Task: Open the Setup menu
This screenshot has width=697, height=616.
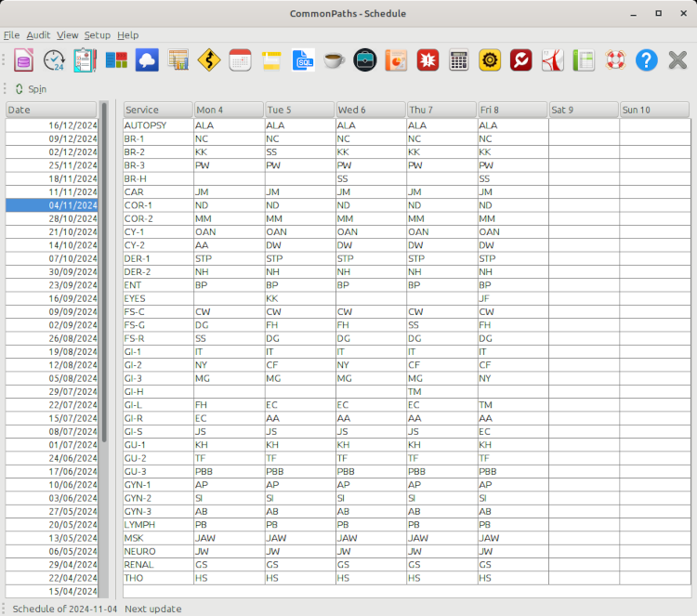Action: (x=97, y=35)
